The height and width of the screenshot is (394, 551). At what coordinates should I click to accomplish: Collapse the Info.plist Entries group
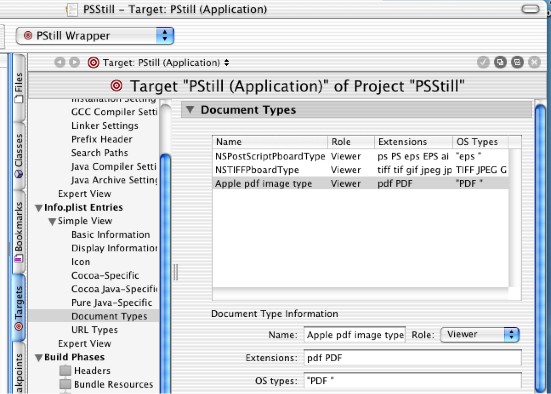[39, 208]
